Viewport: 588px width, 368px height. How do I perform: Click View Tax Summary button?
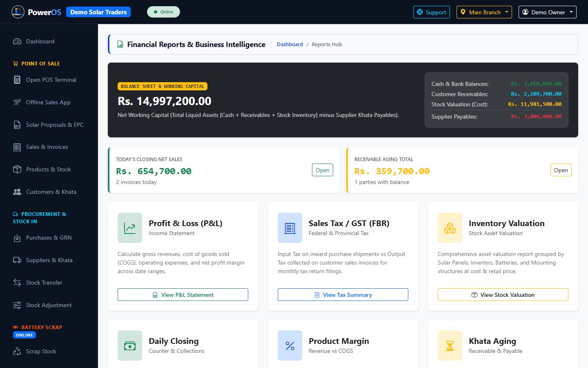[x=343, y=295]
